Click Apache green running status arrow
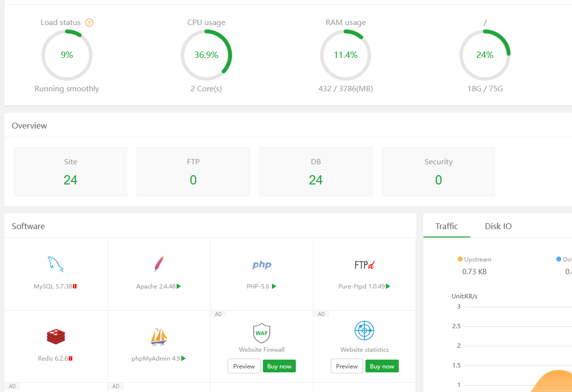Screen dimensions: 572x392 [179, 287]
